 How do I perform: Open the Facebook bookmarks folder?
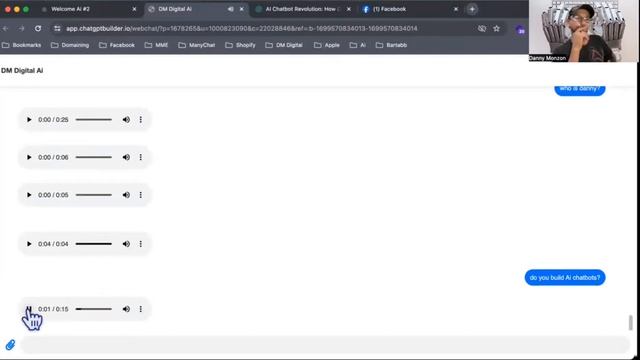(x=117, y=45)
